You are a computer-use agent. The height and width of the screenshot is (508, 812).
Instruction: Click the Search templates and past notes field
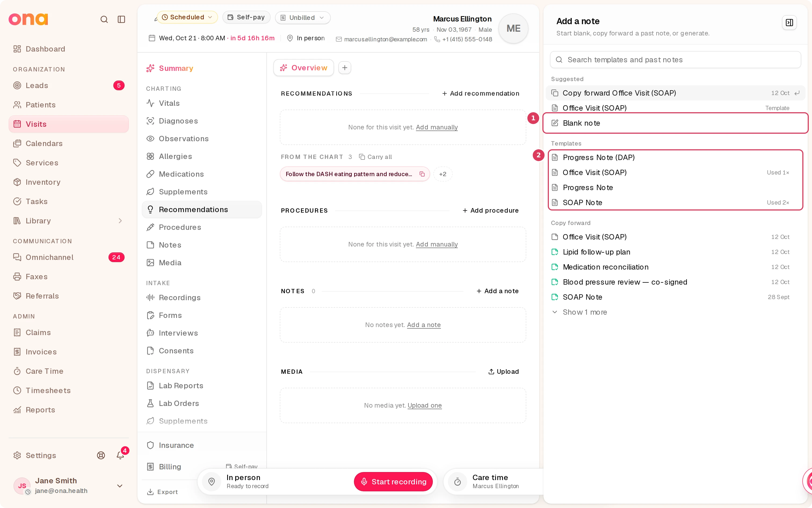pyautogui.click(x=675, y=59)
